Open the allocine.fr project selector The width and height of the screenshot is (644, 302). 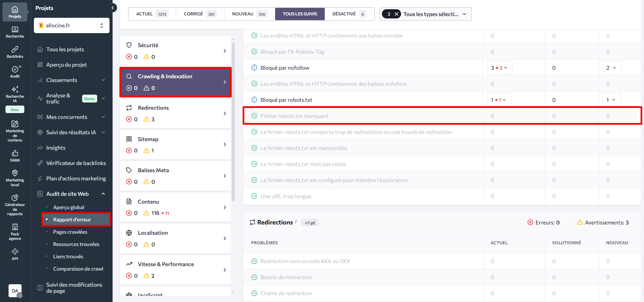coord(72,26)
